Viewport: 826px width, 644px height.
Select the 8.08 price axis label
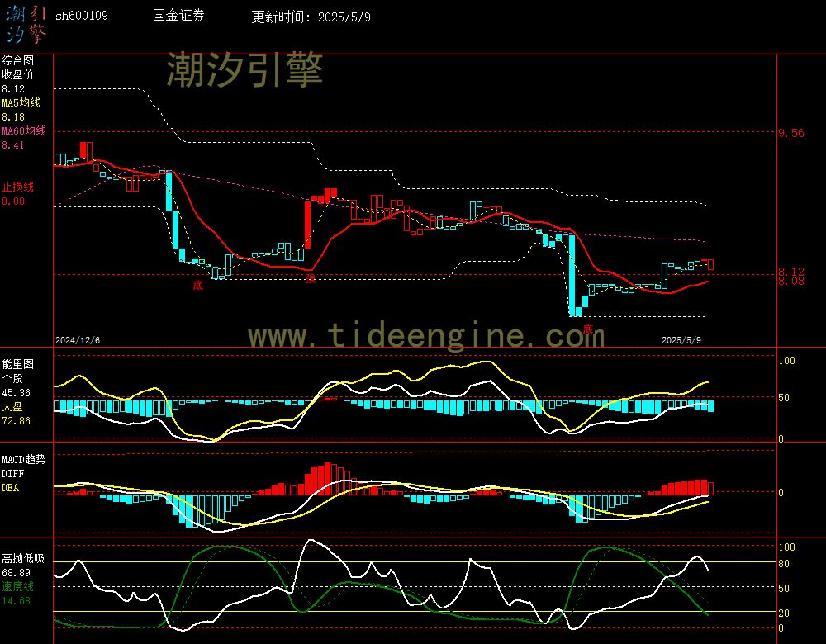pyautogui.click(x=791, y=282)
